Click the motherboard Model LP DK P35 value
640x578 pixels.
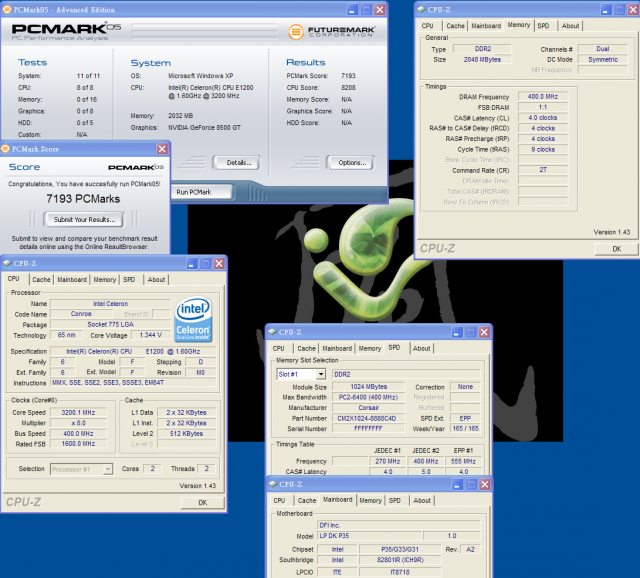[370, 536]
